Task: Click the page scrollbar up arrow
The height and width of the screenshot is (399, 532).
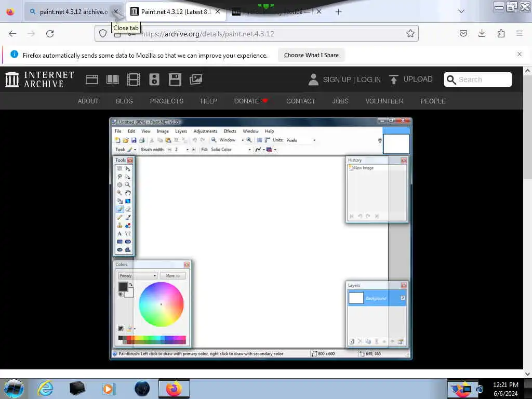Action: [527, 71]
